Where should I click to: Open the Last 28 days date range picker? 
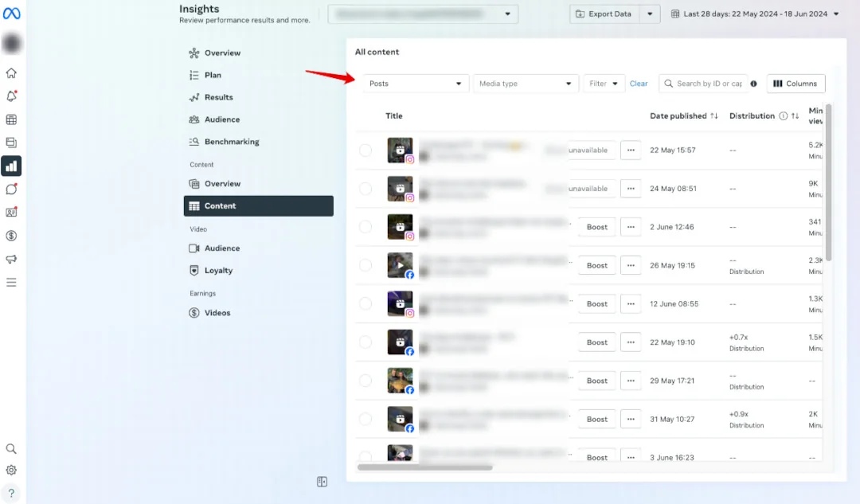[755, 14]
